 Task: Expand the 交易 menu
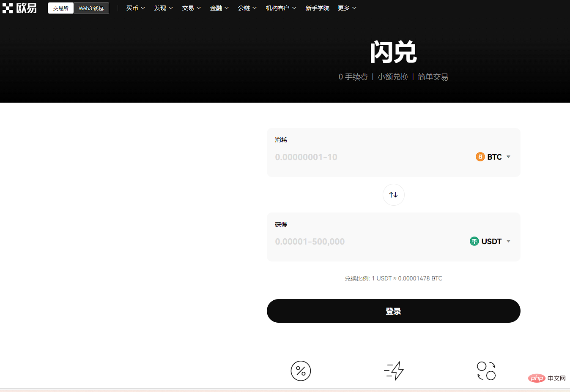[191, 8]
